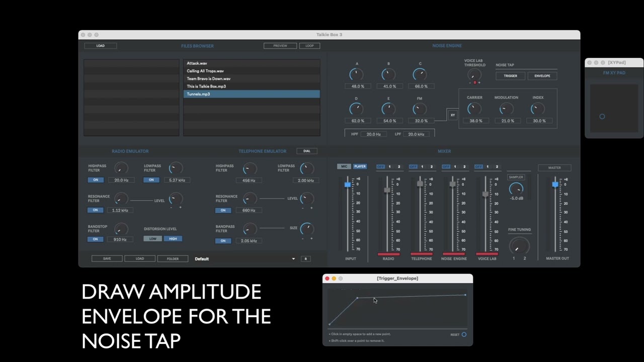644x362 pixels.
Task: Click Radio Emulator Lowpass Filter knob
Action: [176, 168]
